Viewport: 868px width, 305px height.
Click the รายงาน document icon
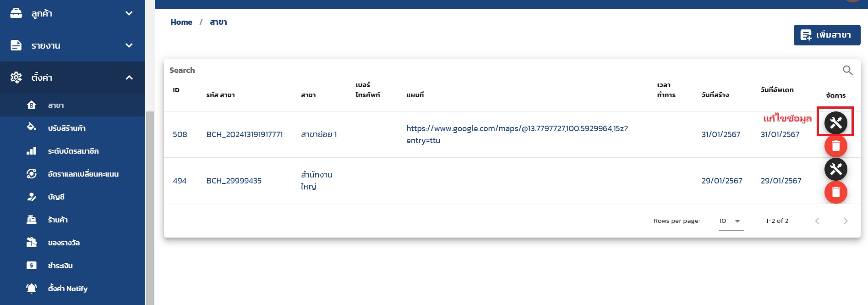click(16, 45)
